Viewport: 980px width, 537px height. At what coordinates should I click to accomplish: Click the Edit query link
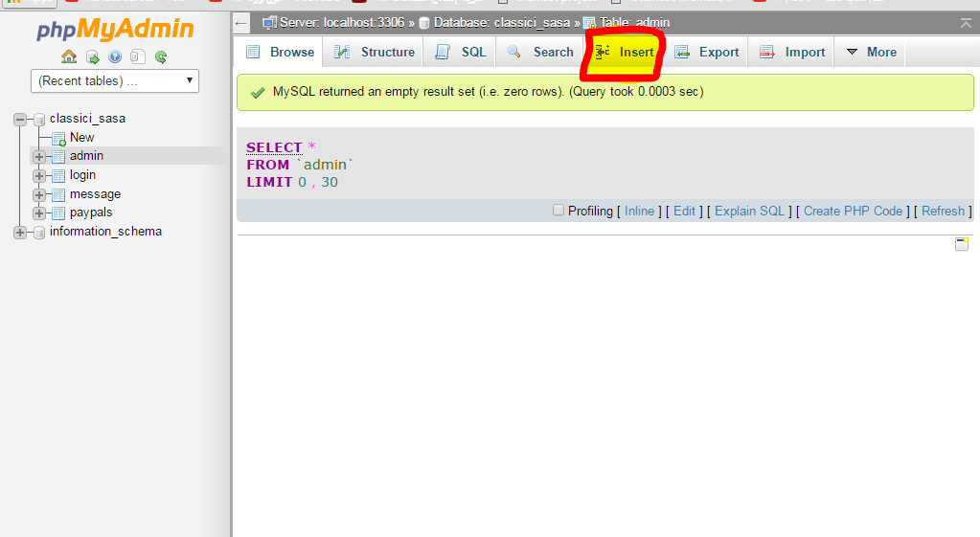coord(684,211)
